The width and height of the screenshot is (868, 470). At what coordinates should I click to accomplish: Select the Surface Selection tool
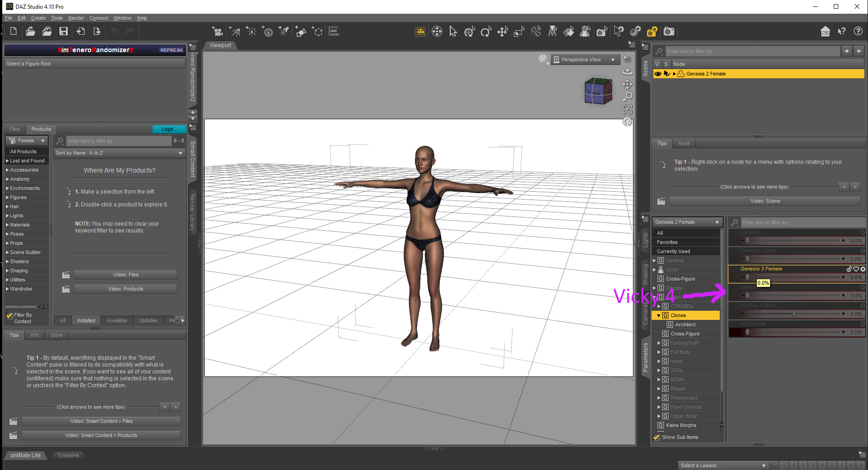569,31
